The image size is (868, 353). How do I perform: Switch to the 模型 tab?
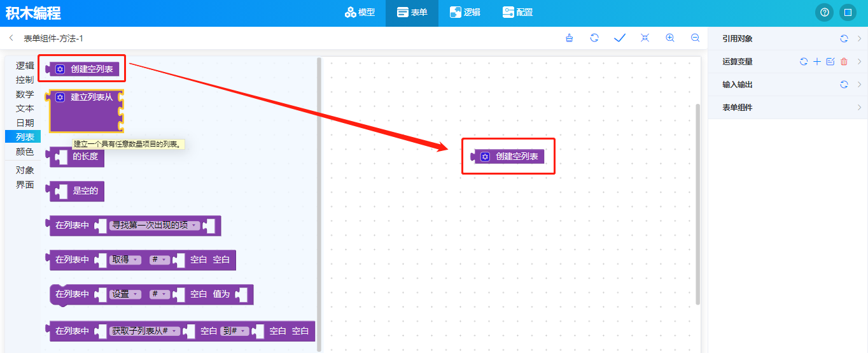point(360,13)
